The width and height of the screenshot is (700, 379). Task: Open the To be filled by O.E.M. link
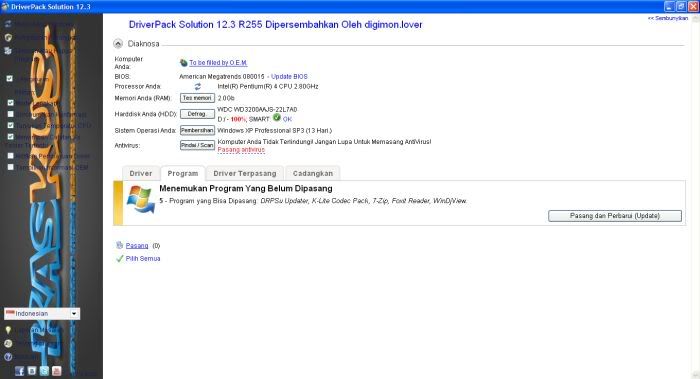(x=218, y=63)
